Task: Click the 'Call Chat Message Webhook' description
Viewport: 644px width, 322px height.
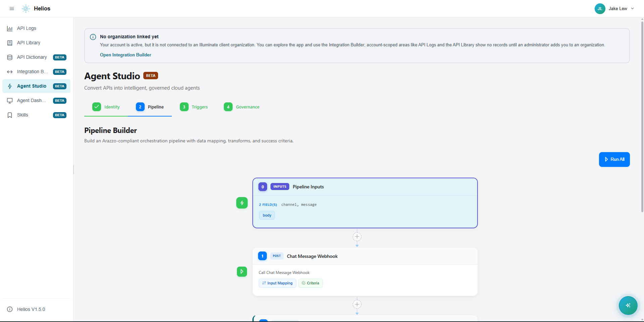Action: click(284, 273)
